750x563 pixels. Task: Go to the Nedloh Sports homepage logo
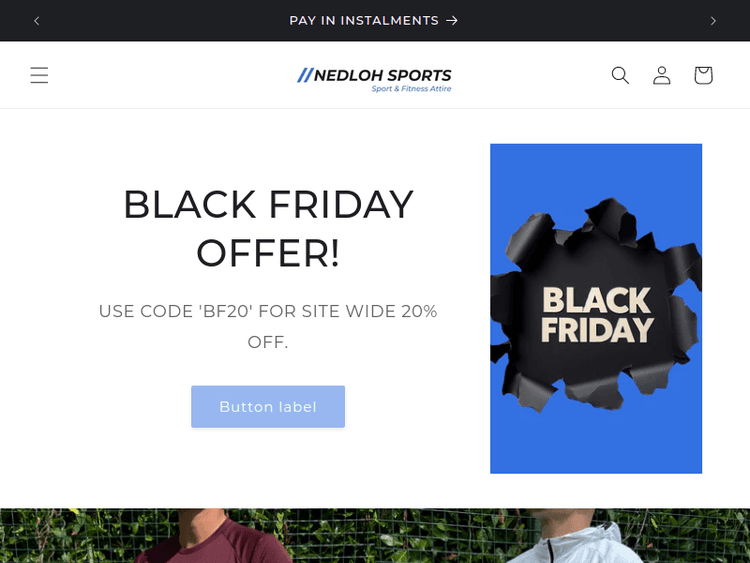[382, 75]
